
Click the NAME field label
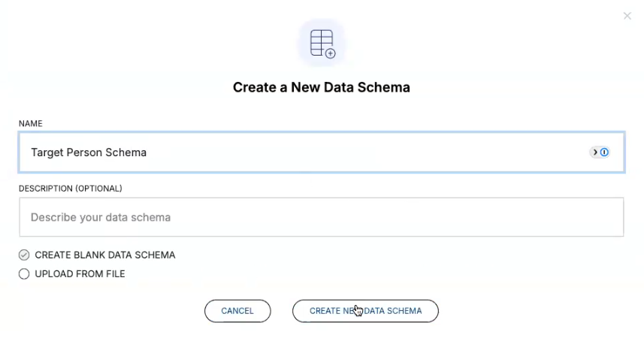coord(31,123)
